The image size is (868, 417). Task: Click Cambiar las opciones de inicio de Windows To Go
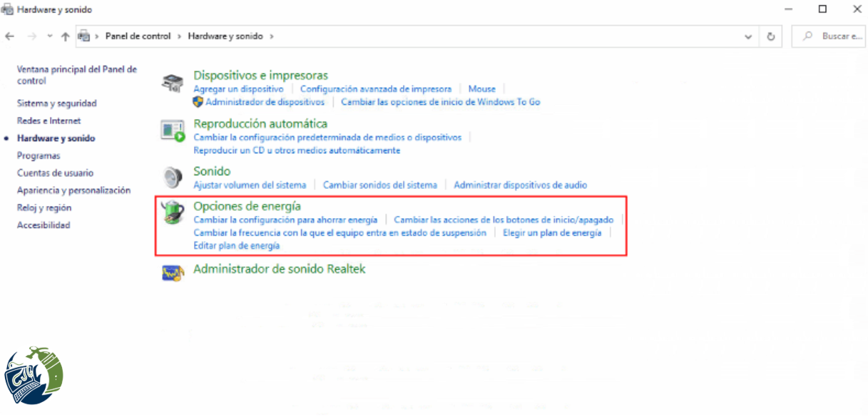[x=440, y=102]
